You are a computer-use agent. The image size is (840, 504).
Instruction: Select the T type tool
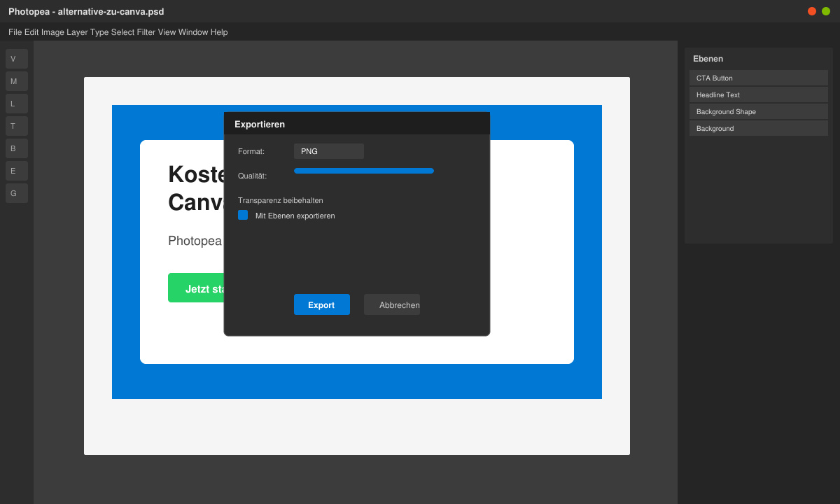click(17, 126)
